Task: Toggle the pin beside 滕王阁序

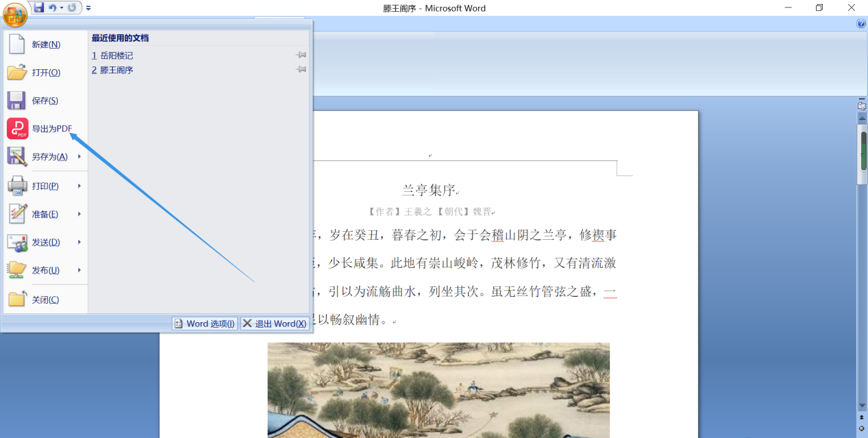Action: pos(301,69)
